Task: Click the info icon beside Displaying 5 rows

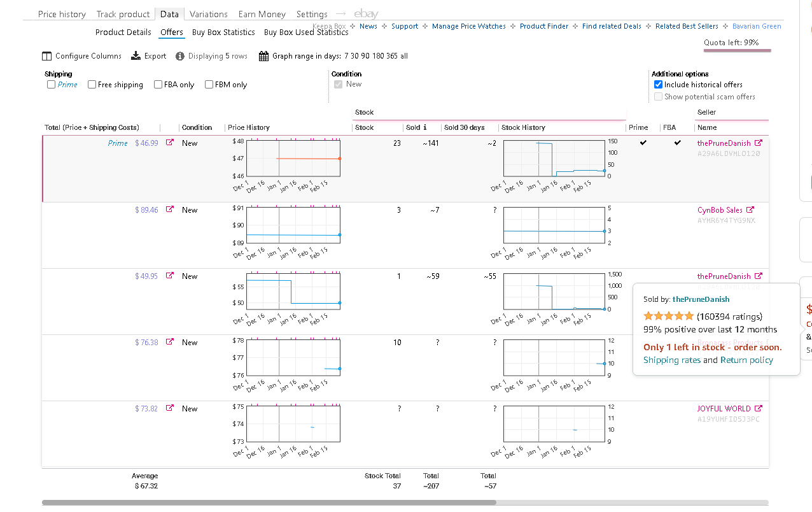Action: click(x=180, y=56)
